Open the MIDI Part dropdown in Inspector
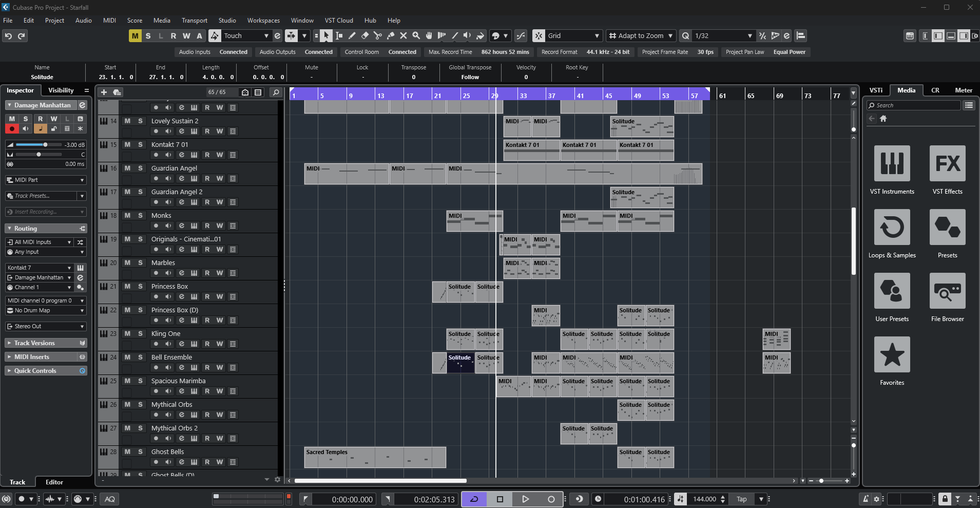 (46, 180)
